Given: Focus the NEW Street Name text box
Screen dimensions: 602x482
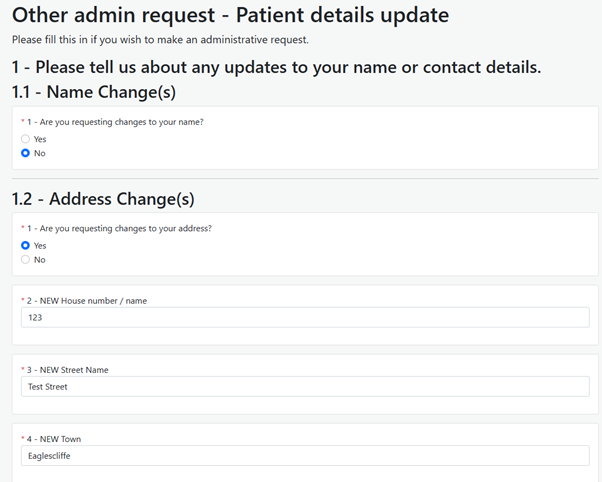Looking at the screenshot, I should [305, 386].
